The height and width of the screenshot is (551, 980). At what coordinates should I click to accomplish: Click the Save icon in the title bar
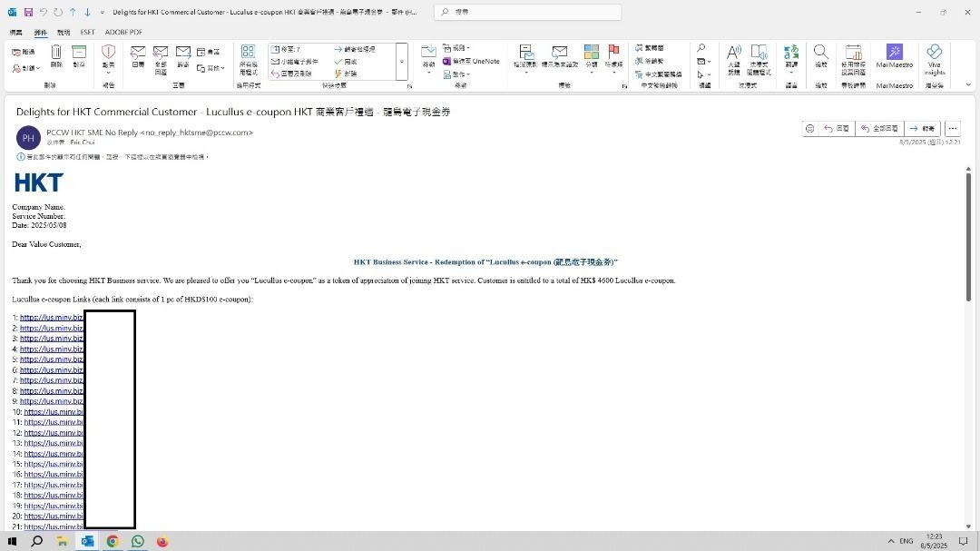(28, 12)
